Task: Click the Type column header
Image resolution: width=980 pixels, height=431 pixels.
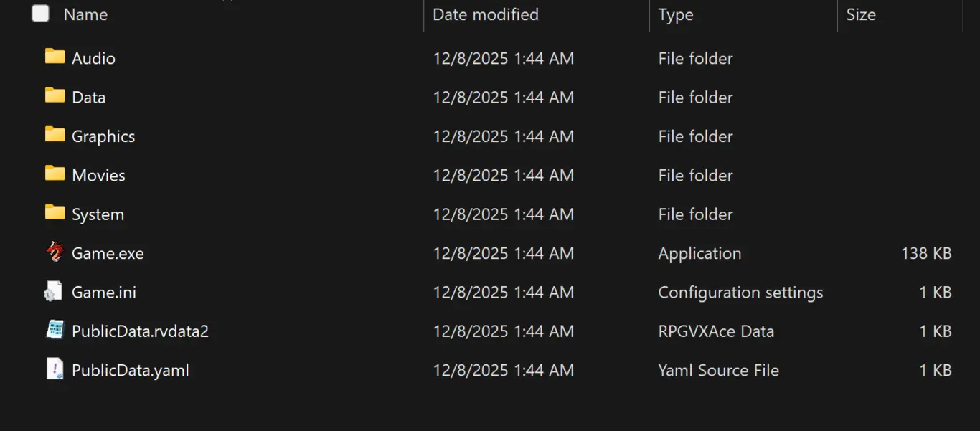Action: 675,14
